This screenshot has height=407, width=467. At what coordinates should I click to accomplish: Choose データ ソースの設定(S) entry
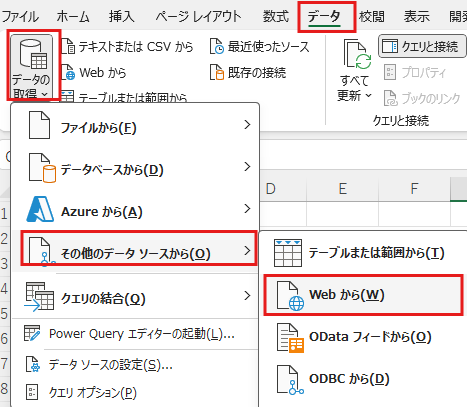[x=135, y=365]
